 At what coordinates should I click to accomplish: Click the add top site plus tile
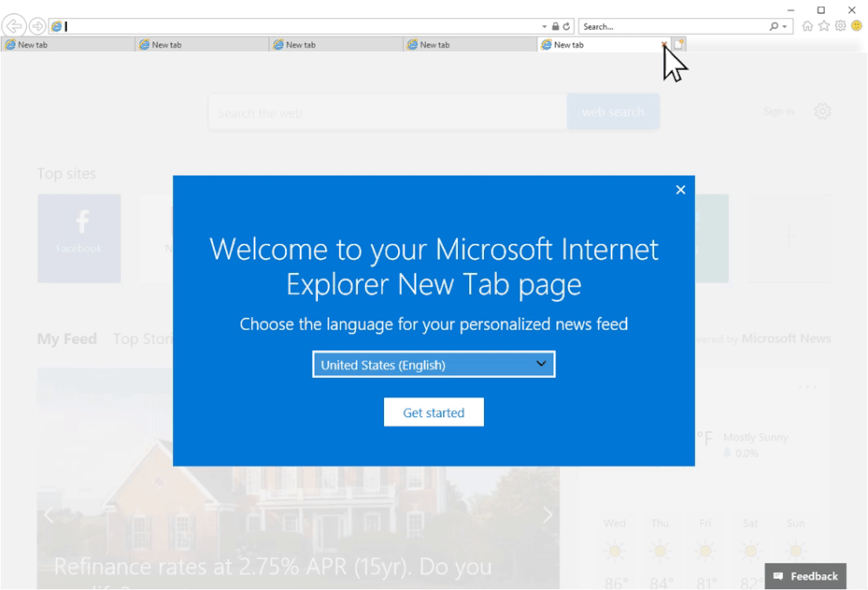789,238
